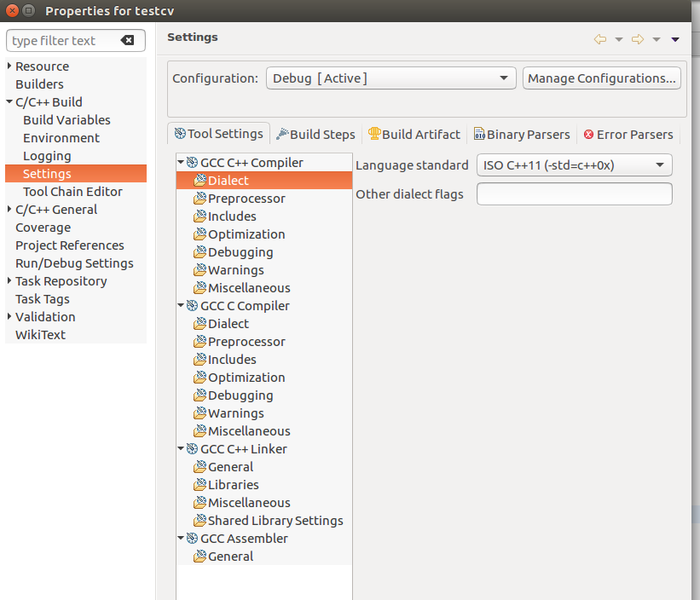Click the Other dialect flags input field
The image size is (700, 600).
574,193
